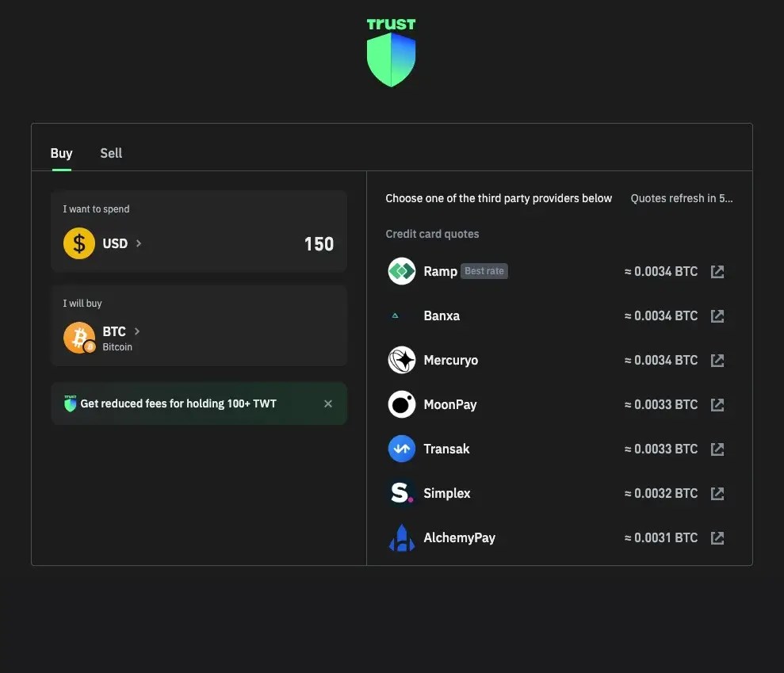Select the AlchemyPay provider icon
This screenshot has width=784, height=673.
[401, 537]
